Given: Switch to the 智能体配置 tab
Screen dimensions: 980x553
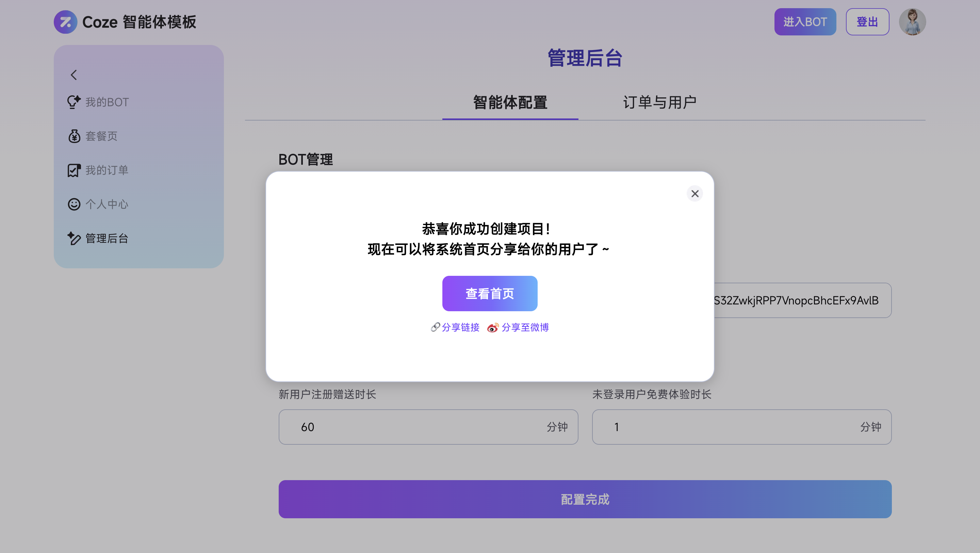Looking at the screenshot, I should 510,102.
